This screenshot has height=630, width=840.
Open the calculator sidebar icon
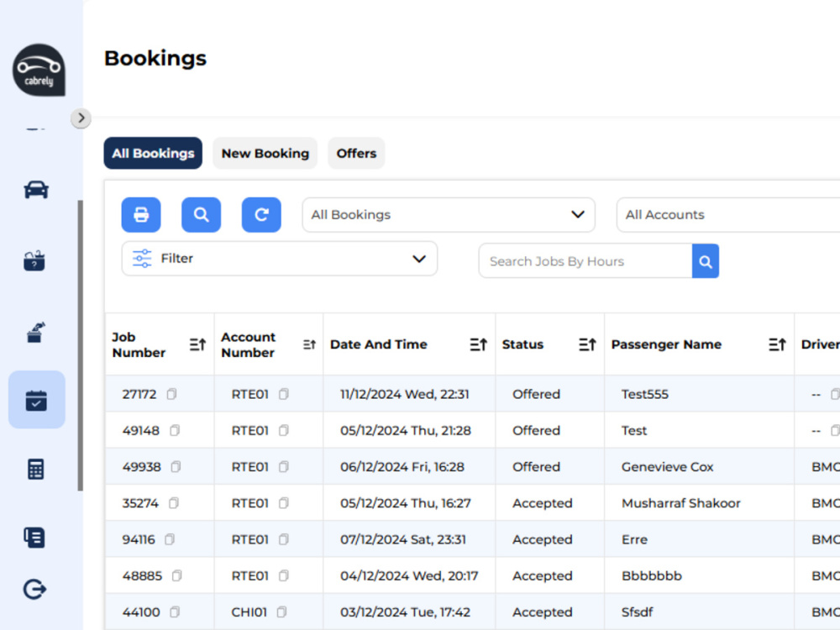35,470
